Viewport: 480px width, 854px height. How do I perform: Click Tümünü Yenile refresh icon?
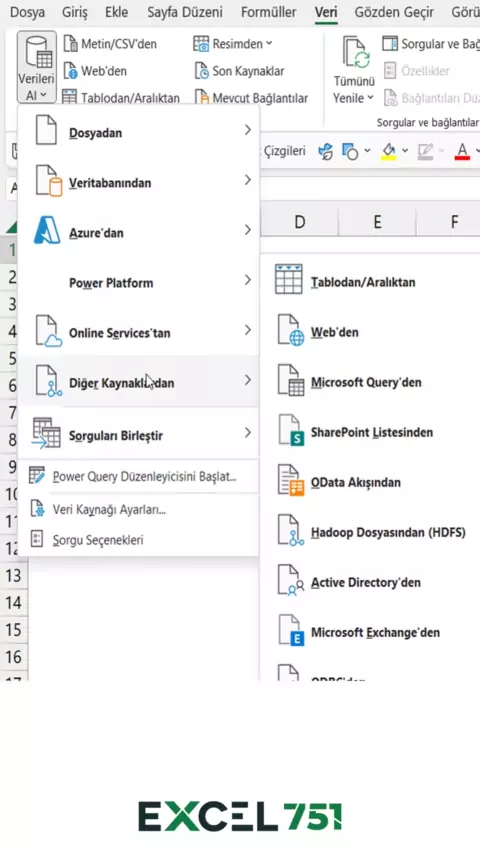click(356, 53)
